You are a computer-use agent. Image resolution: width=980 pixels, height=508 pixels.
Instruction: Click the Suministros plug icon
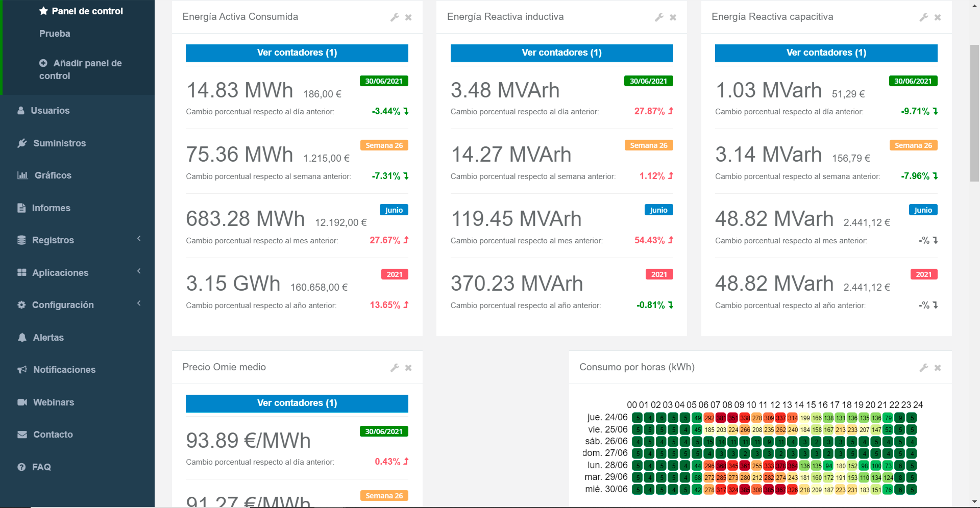pyautogui.click(x=22, y=143)
